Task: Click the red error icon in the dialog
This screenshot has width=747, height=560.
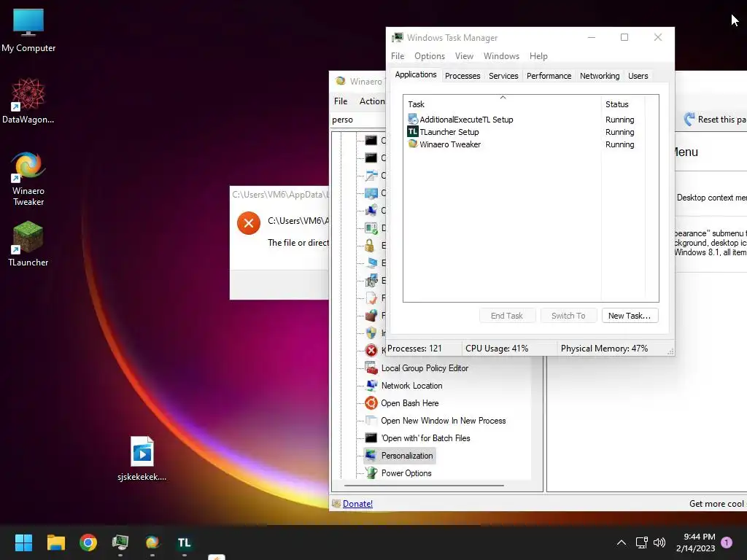Action: [x=248, y=223]
